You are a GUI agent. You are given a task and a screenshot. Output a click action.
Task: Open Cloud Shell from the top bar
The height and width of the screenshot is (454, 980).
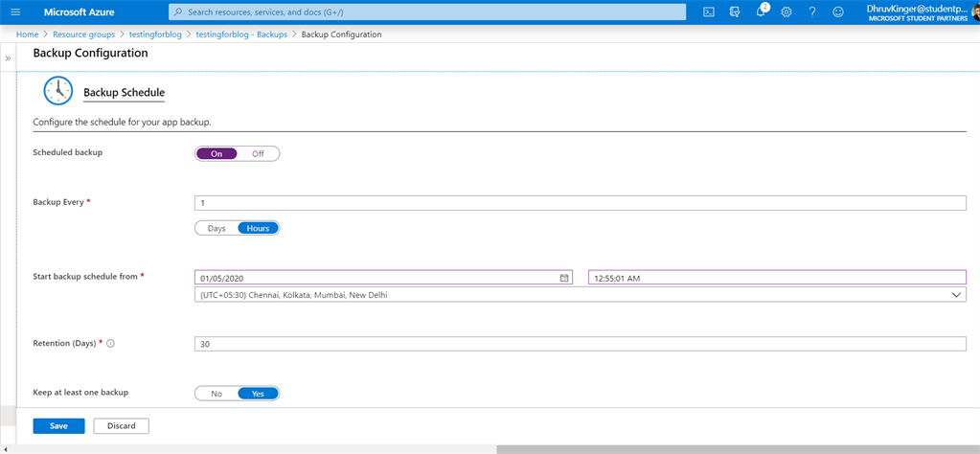[x=709, y=11]
